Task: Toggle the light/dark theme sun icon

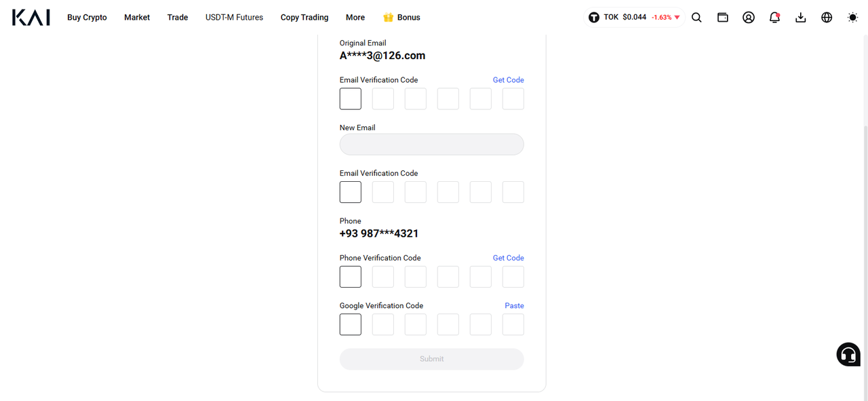Action: pos(852,18)
